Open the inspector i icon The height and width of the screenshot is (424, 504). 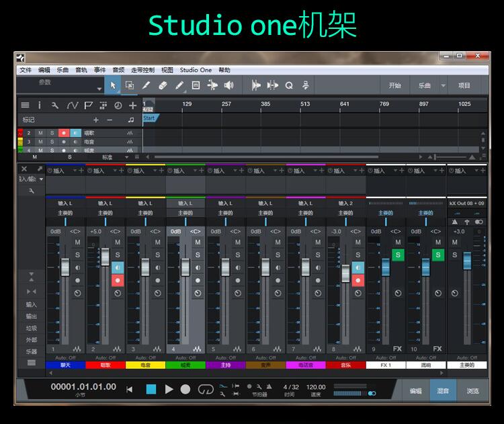[39, 105]
